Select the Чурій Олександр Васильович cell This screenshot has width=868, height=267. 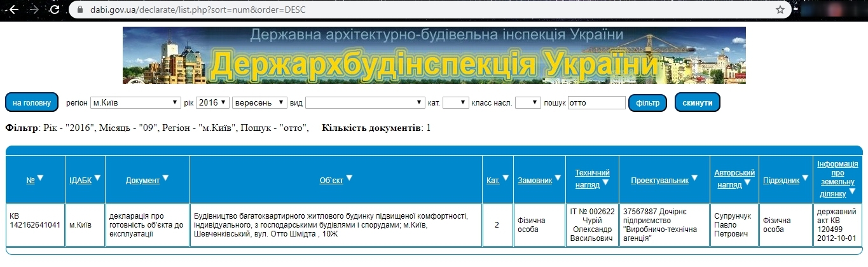pos(592,225)
